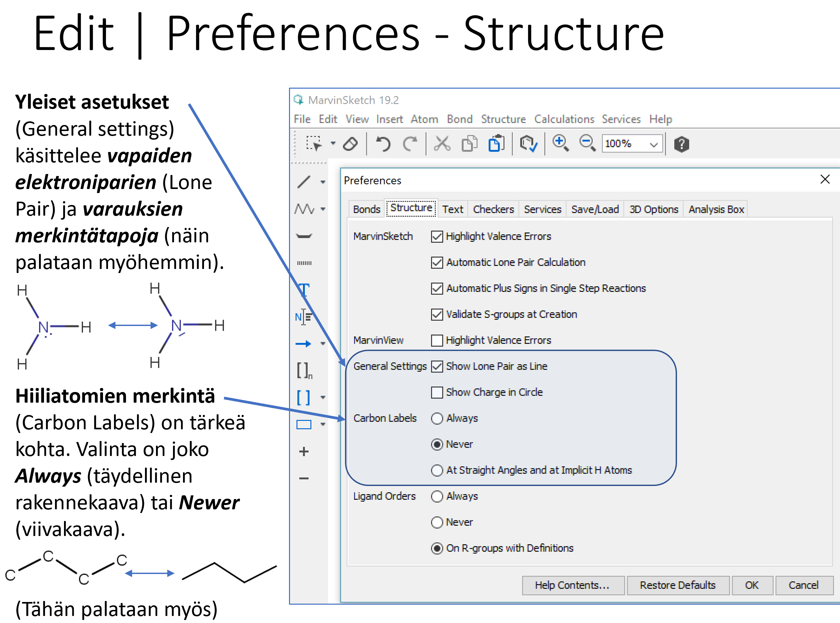The width and height of the screenshot is (840, 623).
Task: Click the Zoom Out magnifier icon
Action: [x=587, y=143]
